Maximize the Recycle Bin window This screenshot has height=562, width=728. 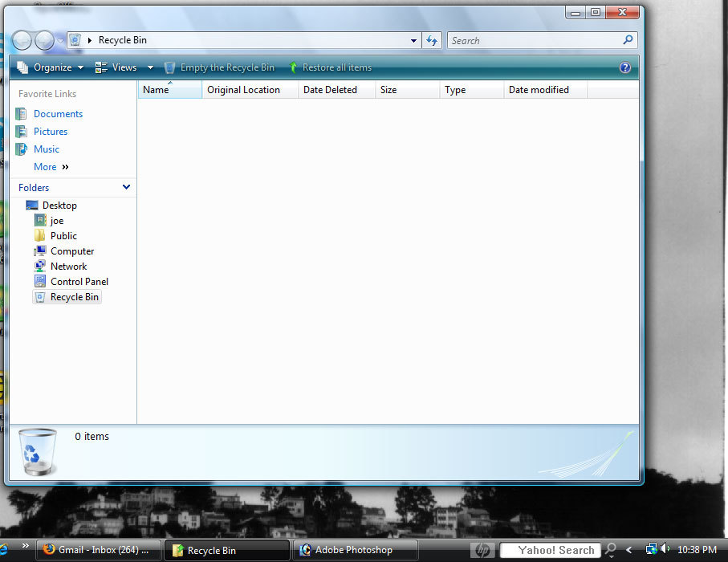[596, 13]
